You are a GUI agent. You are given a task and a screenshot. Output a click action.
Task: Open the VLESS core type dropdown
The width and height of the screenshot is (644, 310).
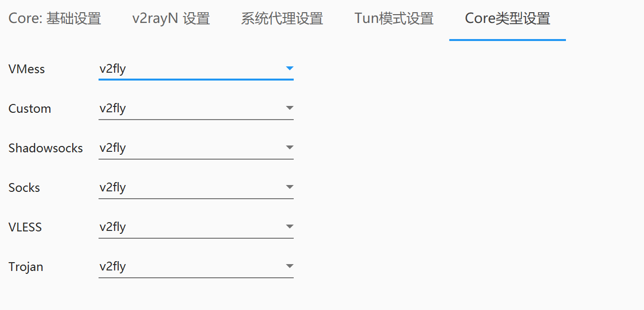(195, 227)
